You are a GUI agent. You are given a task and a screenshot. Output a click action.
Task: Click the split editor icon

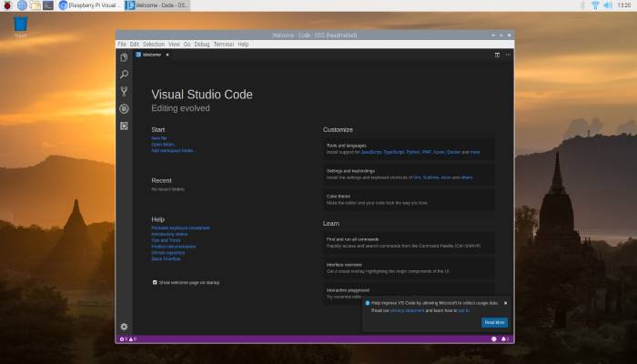497,55
